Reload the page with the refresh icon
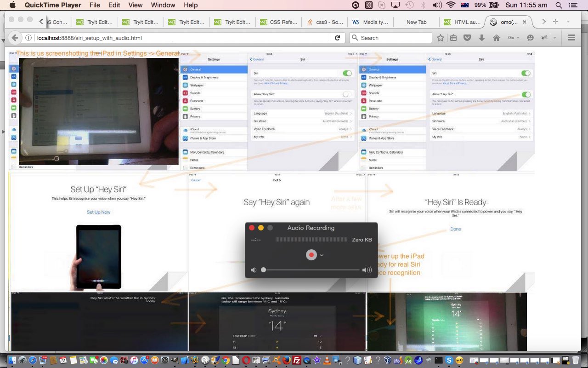The height and width of the screenshot is (368, 588). click(x=337, y=38)
